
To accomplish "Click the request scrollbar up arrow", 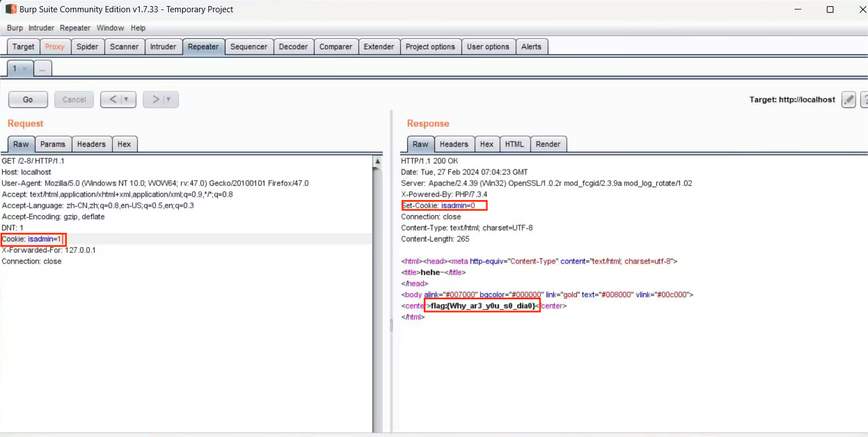I will pyautogui.click(x=377, y=161).
